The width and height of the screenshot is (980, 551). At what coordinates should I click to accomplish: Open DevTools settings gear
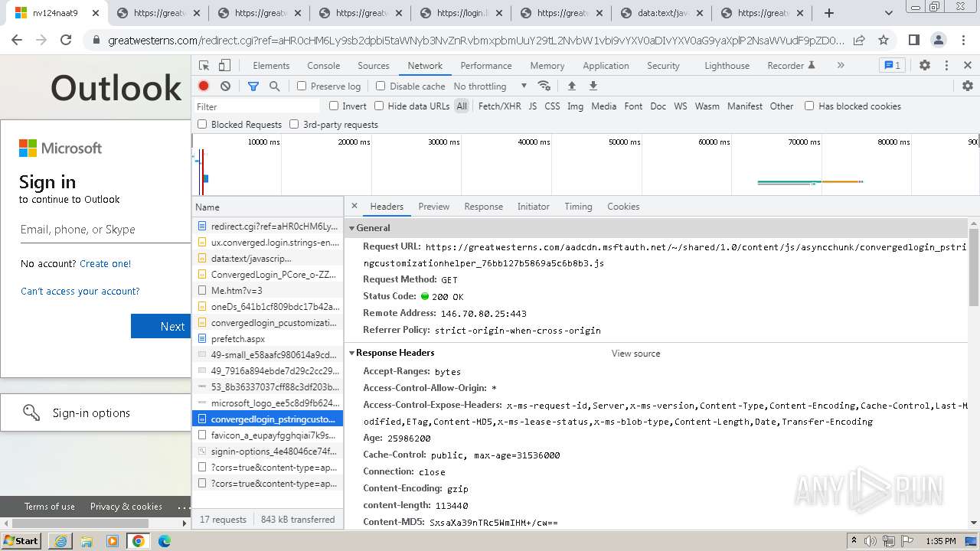925,66
